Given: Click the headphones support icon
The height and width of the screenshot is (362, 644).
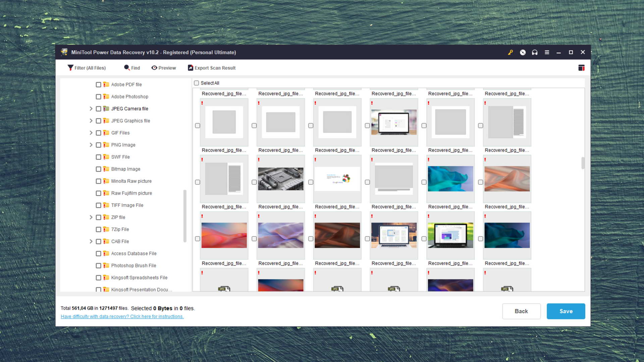Looking at the screenshot, I should point(535,52).
